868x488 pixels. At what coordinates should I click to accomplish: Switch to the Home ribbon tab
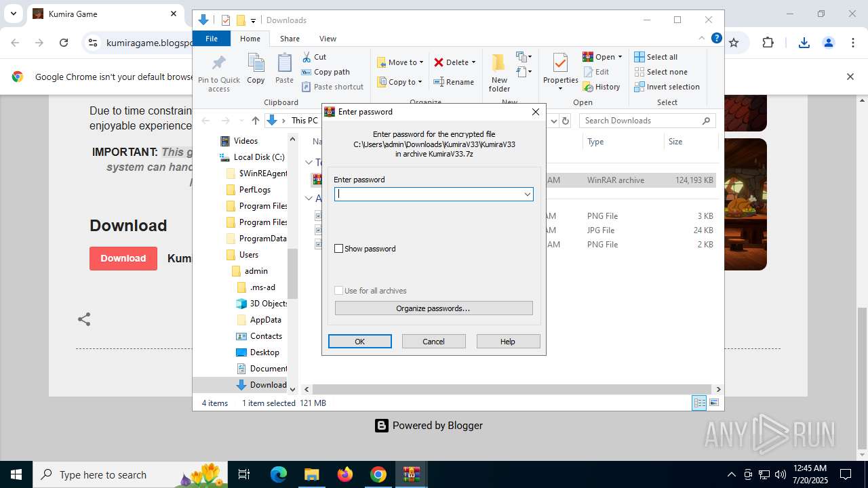(250, 39)
